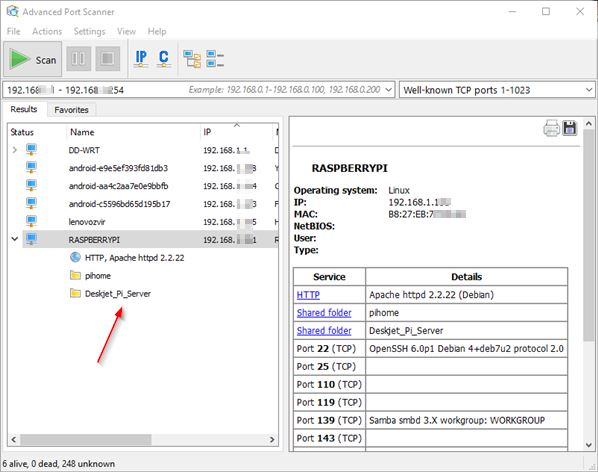Viewport: 598px width, 472px height.
Task: Click right arrow of results horizontal scrollbar
Action: click(x=272, y=440)
